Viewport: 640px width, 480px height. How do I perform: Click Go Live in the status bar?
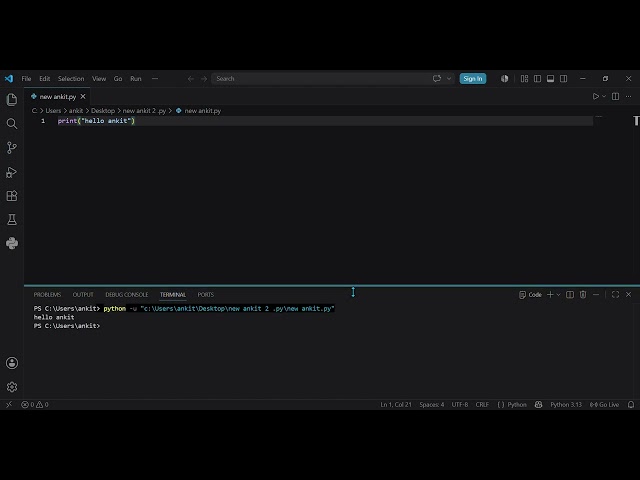pyautogui.click(x=604, y=404)
